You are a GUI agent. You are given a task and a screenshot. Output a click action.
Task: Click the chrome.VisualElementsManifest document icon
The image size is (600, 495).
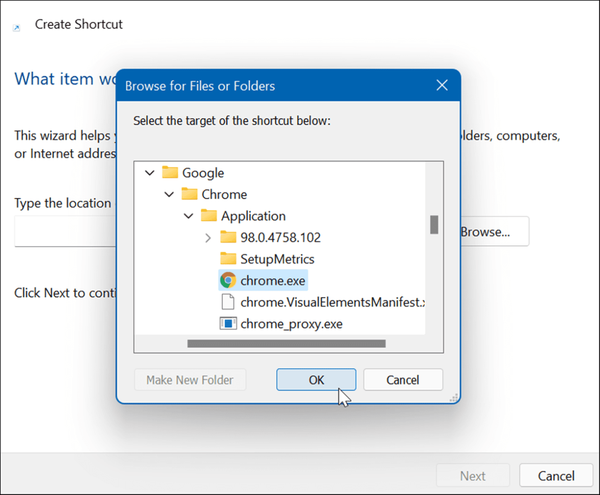228,302
